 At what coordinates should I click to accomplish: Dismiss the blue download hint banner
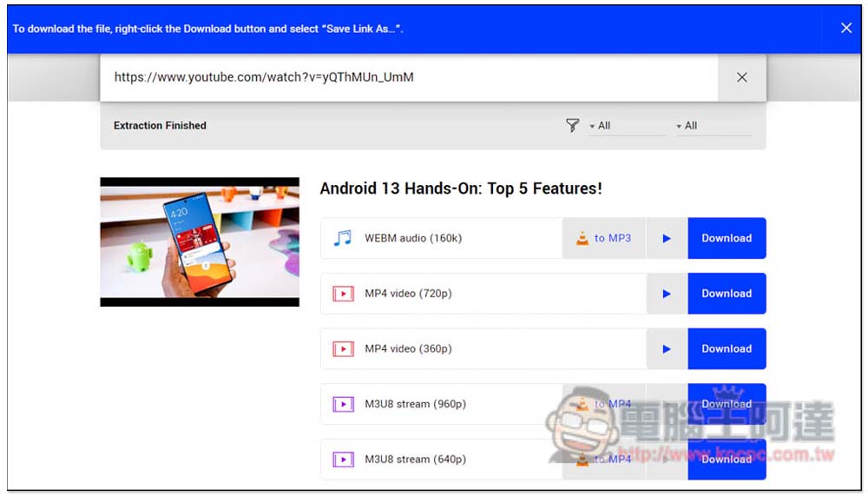pyautogui.click(x=846, y=28)
